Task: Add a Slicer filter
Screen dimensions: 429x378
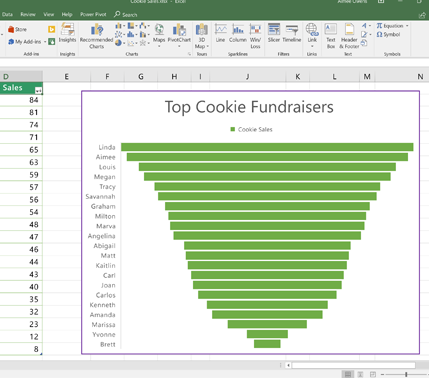Action: pos(274,33)
